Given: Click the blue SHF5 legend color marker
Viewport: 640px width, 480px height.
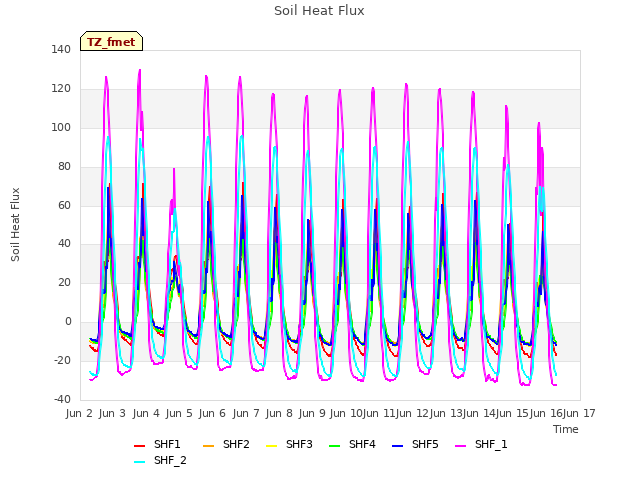Looking at the screenshot, I should [x=398, y=446].
